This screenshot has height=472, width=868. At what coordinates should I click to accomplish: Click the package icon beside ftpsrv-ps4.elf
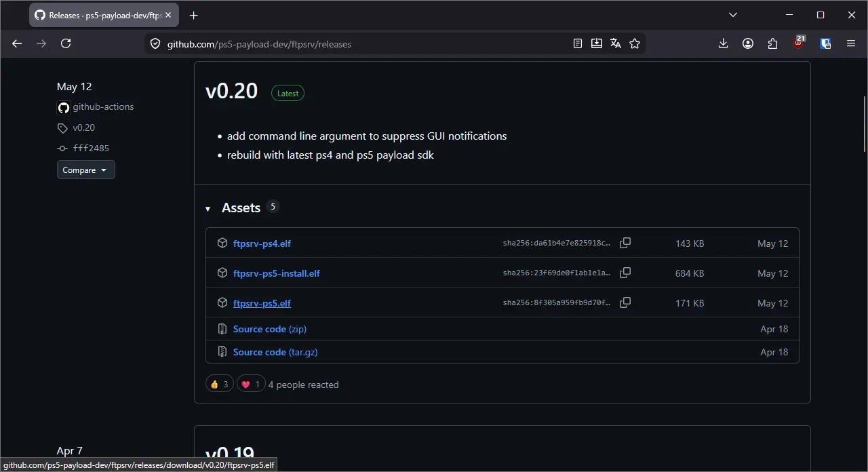(222, 243)
